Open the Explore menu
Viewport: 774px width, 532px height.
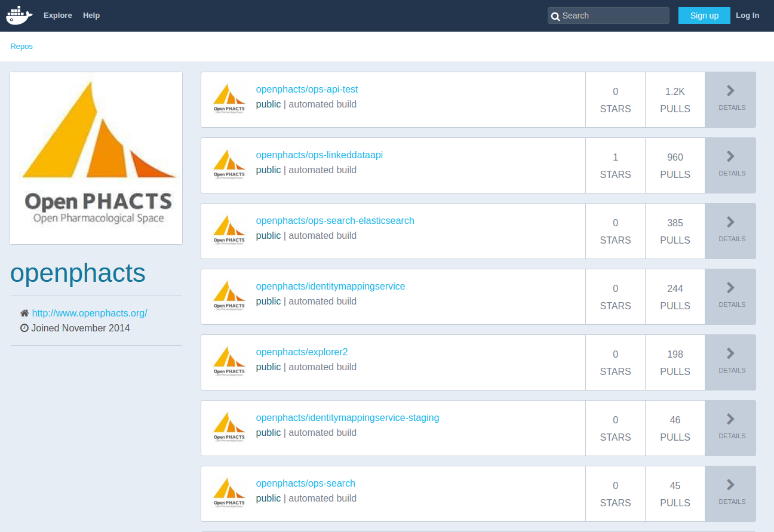pos(58,16)
